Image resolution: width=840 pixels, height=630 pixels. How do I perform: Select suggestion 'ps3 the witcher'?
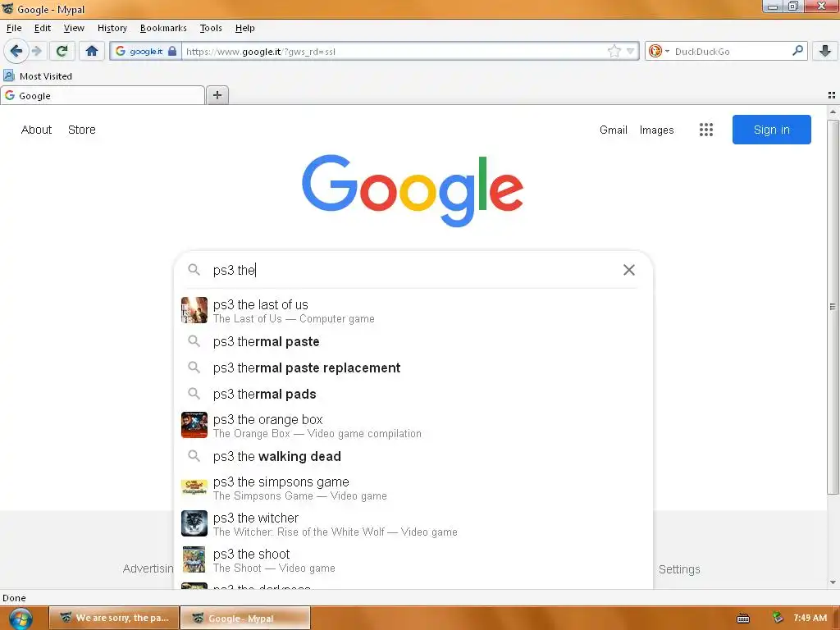pyautogui.click(x=413, y=524)
